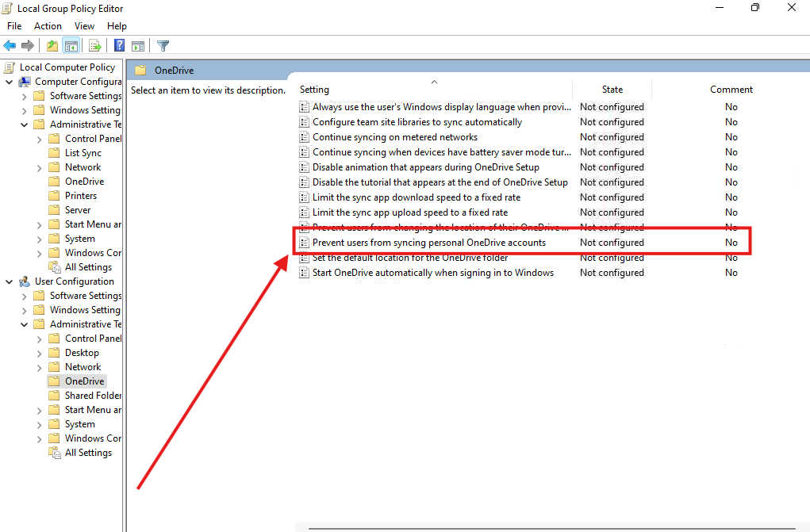
Task: Go up one level with the folder icon
Action: (x=52, y=45)
